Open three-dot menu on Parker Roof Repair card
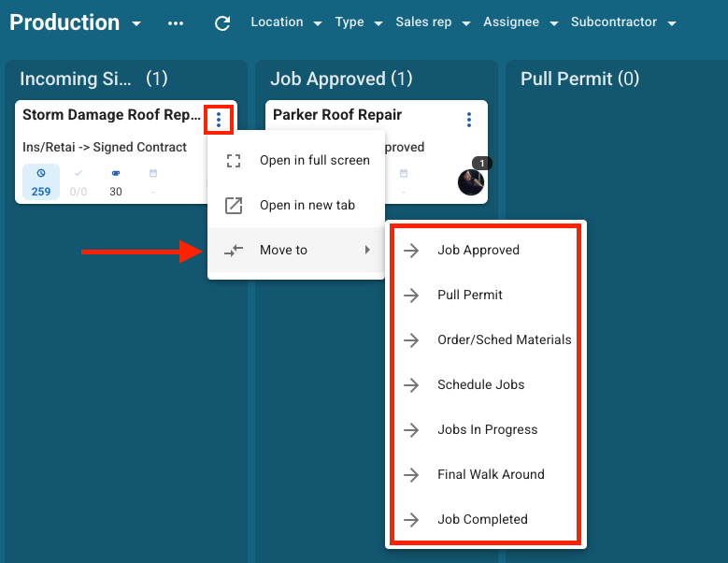This screenshot has width=728, height=563. 469,120
